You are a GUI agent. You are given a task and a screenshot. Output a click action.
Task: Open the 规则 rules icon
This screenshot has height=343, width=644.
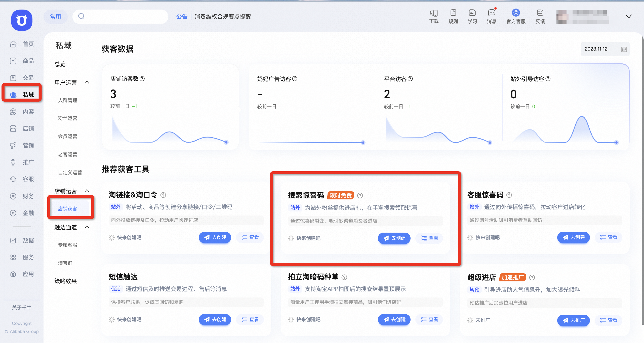[453, 13]
